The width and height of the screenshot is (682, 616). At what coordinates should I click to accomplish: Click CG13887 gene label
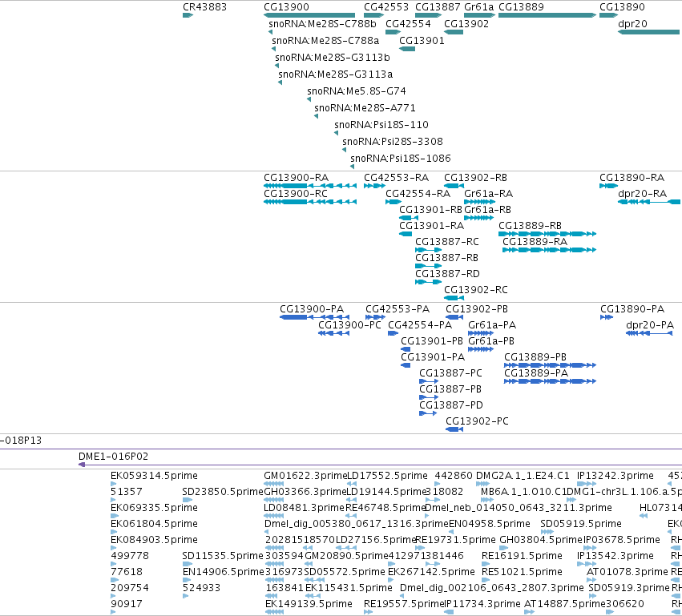click(438, 7)
